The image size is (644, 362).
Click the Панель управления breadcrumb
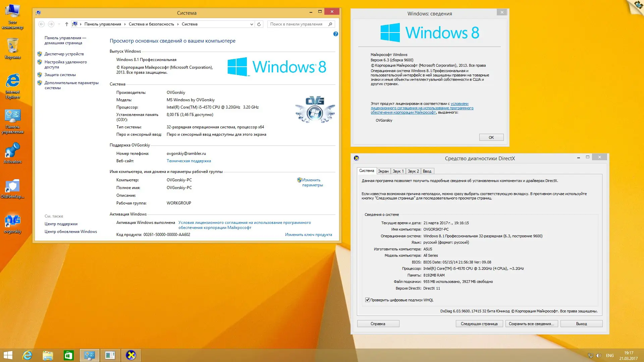click(103, 24)
